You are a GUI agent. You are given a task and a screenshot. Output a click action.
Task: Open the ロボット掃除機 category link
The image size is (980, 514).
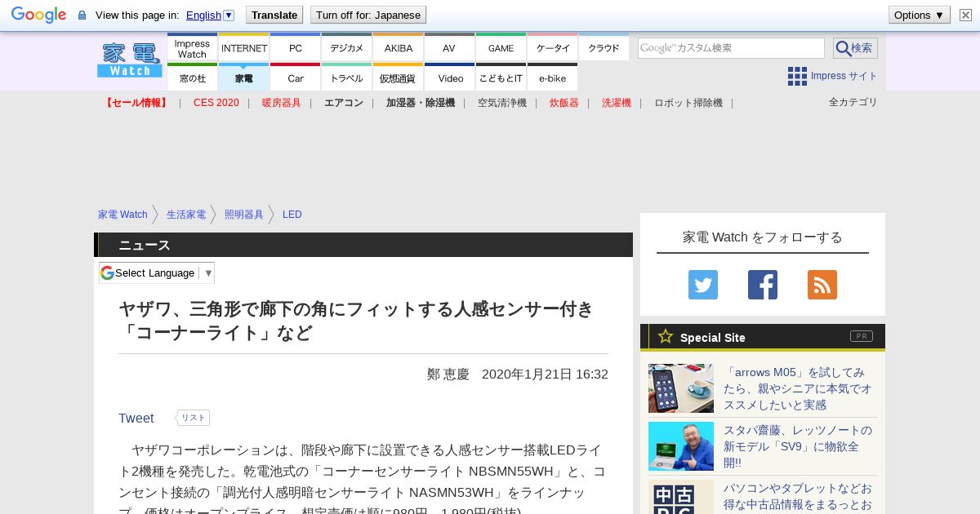688,103
